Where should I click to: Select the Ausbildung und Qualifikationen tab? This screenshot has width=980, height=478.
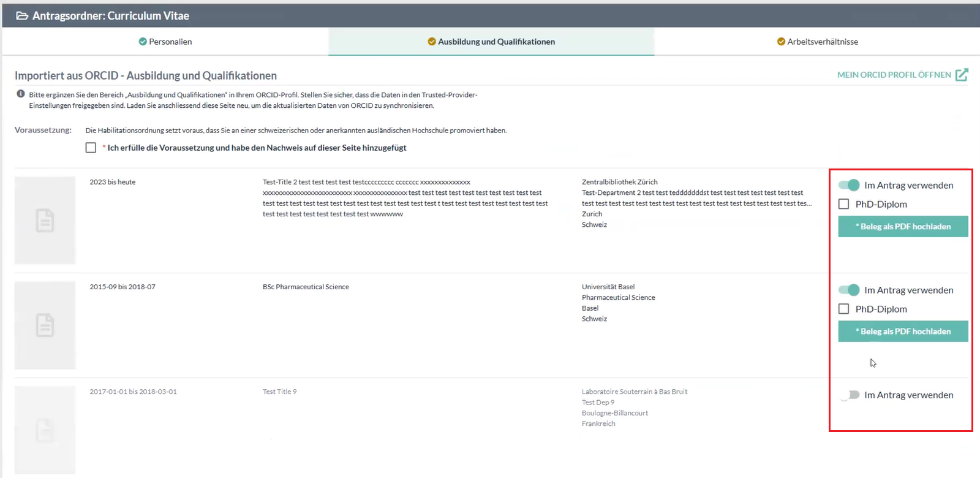pyautogui.click(x=491, y=42)
